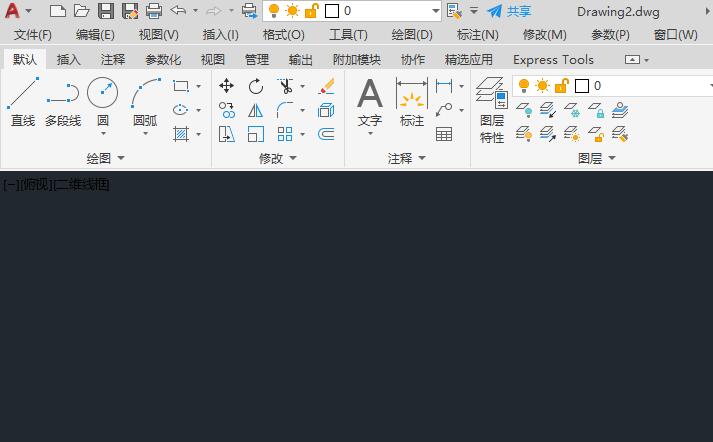Expand the 修改 panel dropdown
This screenshot has width=713, height=442.
pos(293,158)
